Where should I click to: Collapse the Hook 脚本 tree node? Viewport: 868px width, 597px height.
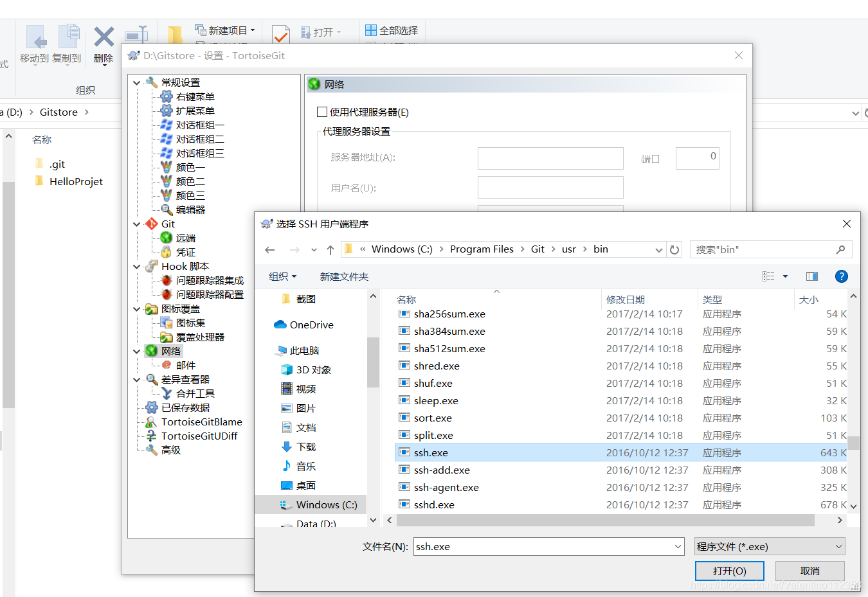(x=137, y=266)
